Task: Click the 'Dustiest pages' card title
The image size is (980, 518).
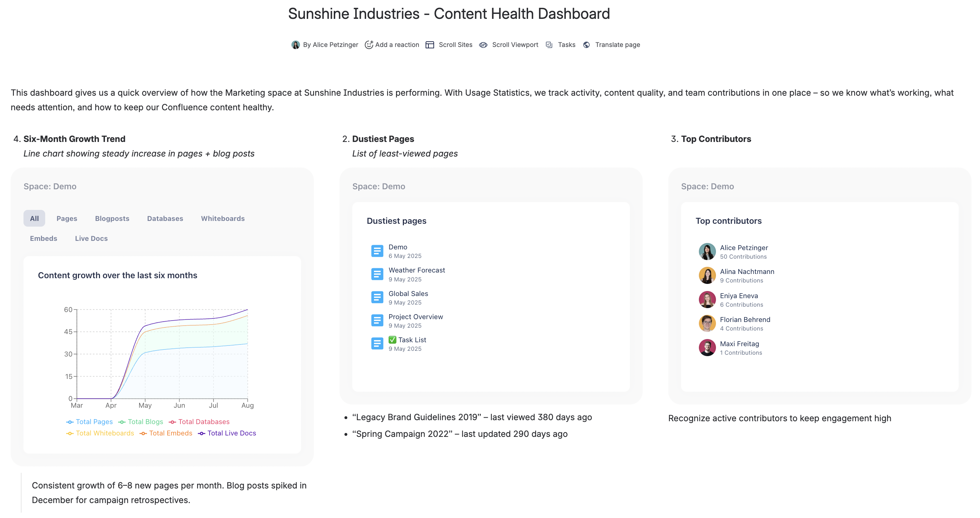Action: pos(396,221)
